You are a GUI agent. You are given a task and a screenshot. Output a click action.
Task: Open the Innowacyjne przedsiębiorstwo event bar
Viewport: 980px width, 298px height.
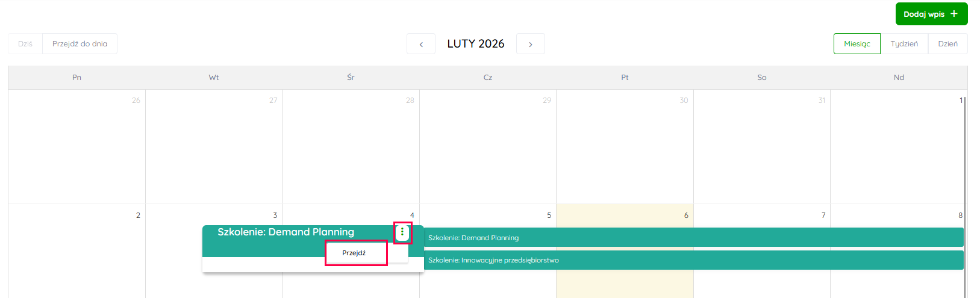[693, 260]
